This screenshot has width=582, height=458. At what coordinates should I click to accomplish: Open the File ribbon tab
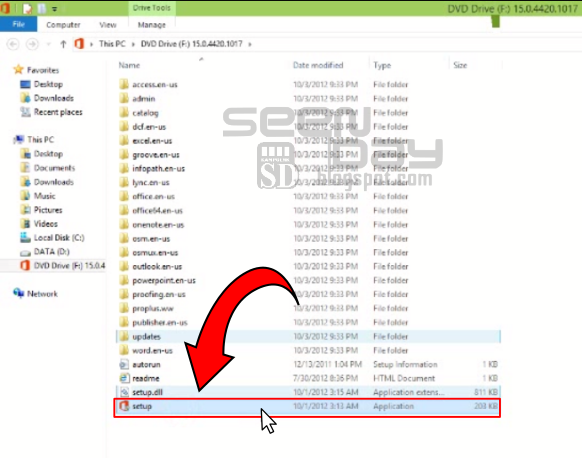click(18, 24)
